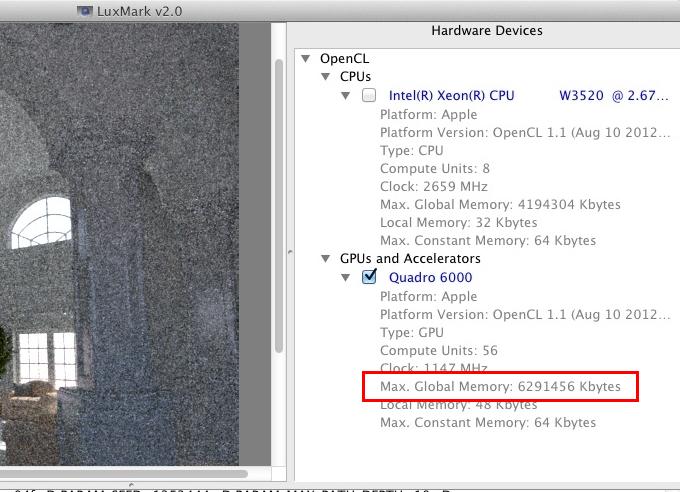Select the CPUs tree item label
The image size is (680, 492).
point(355,77)
